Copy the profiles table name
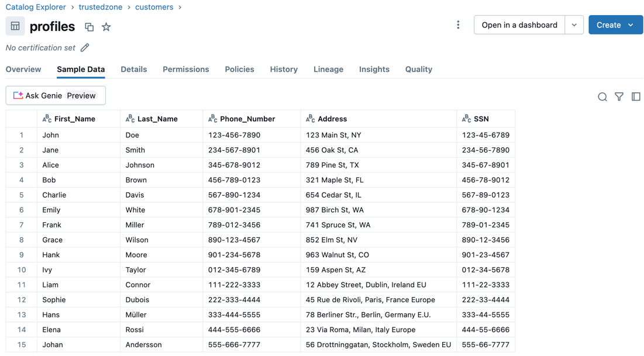The height and width of the screenshot is (356, 644). (x=89, y=27)
